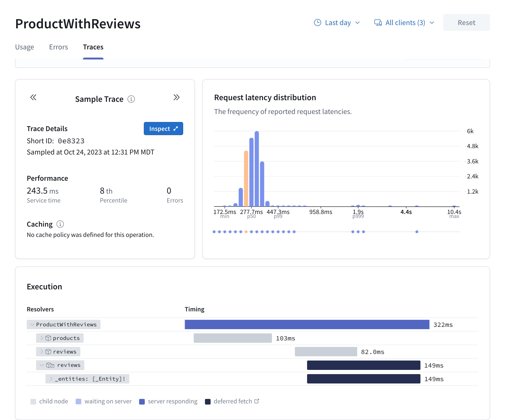Click the cube icon next to products
The height and width of the screenshot is (420, 505).
[x=48, y=338]
